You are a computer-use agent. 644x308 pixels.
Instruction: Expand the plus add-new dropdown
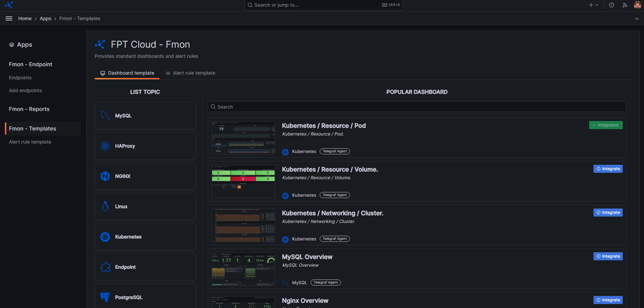[593, 5]
